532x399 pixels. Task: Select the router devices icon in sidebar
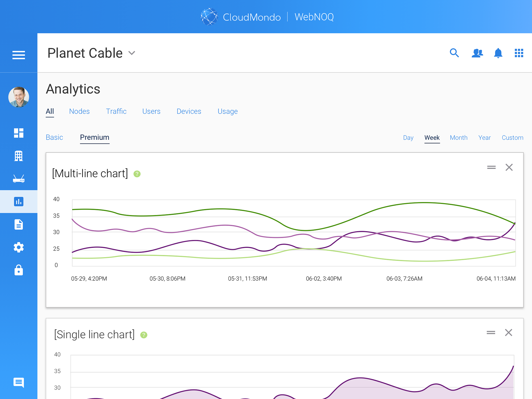[19, 179]
